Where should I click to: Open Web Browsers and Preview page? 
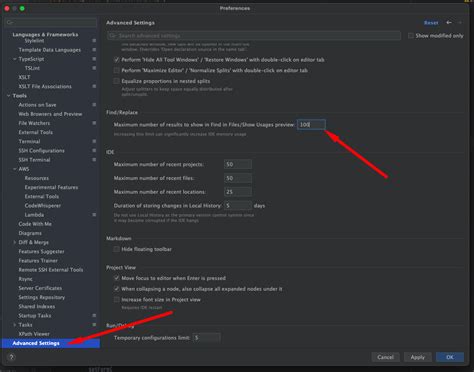pyautogui.click(x=50, y=114)
